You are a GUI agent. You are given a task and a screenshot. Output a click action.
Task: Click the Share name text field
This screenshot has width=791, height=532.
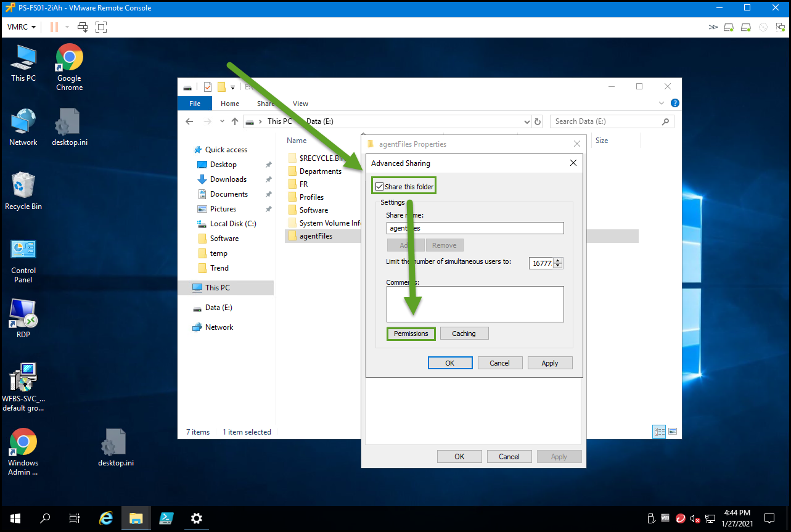(x=475, y=228)
